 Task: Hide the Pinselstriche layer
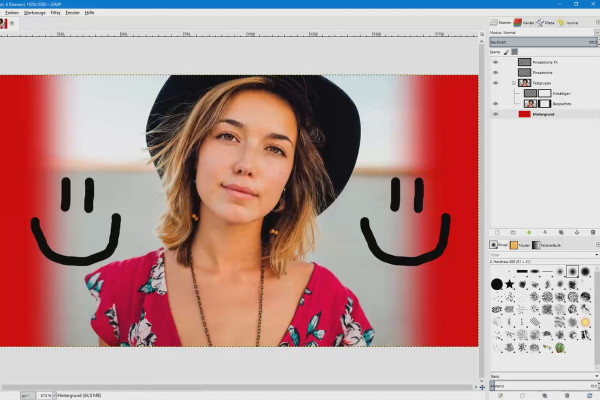point(496,72)
